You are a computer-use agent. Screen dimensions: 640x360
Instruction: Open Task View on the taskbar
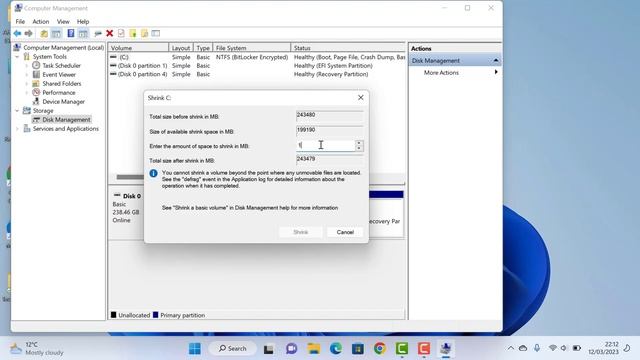268,349
